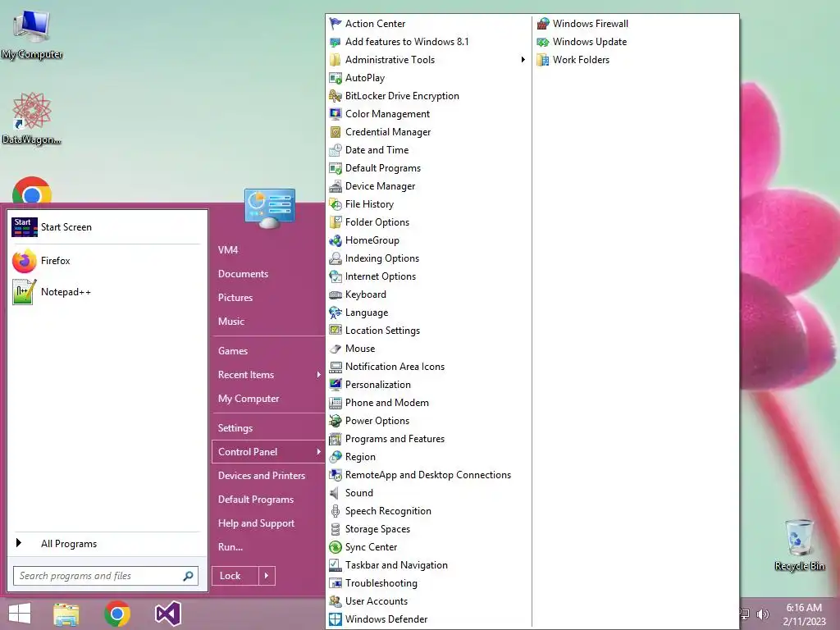Open Settings in Start menu

click(x=235, y=428)
